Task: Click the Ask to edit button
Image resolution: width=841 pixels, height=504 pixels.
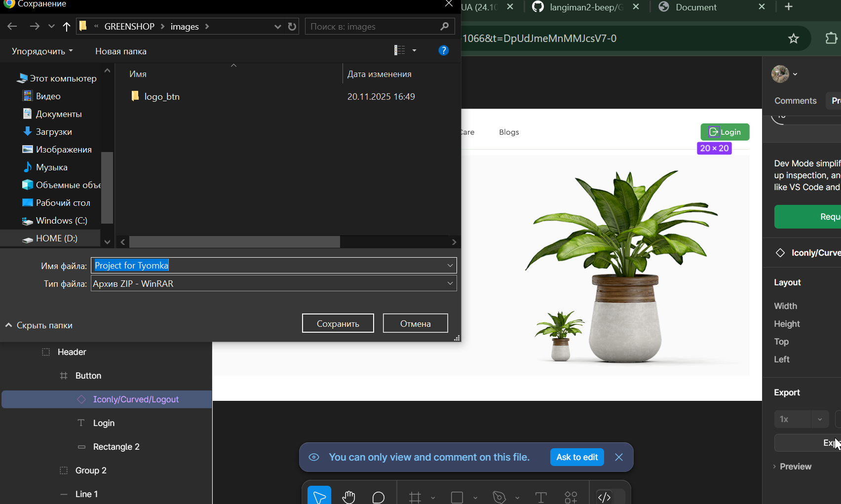Action: tap(577, 457)
